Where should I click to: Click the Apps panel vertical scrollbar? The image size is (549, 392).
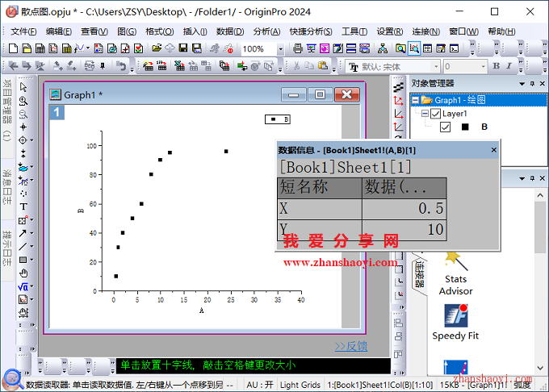(x=540, y=227)
